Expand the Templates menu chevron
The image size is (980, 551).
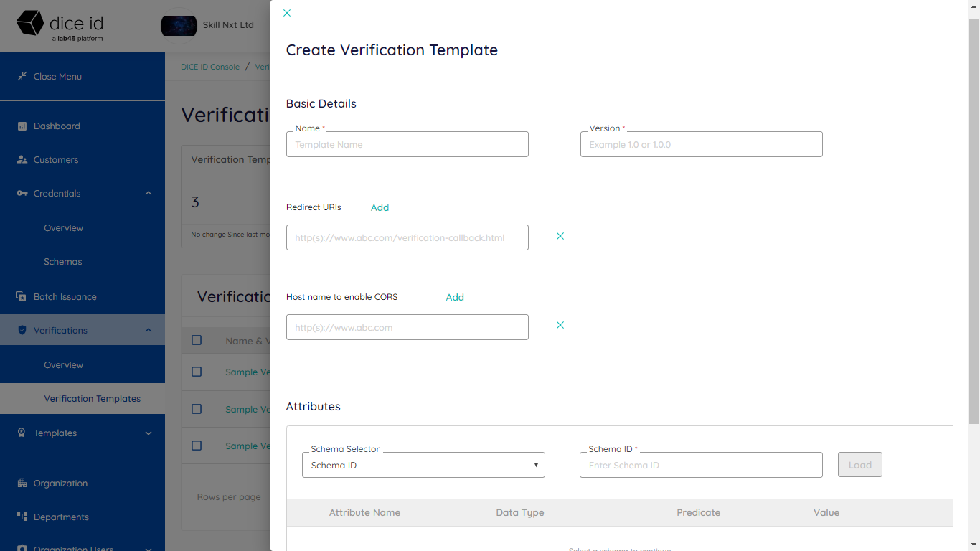(149, 433)
